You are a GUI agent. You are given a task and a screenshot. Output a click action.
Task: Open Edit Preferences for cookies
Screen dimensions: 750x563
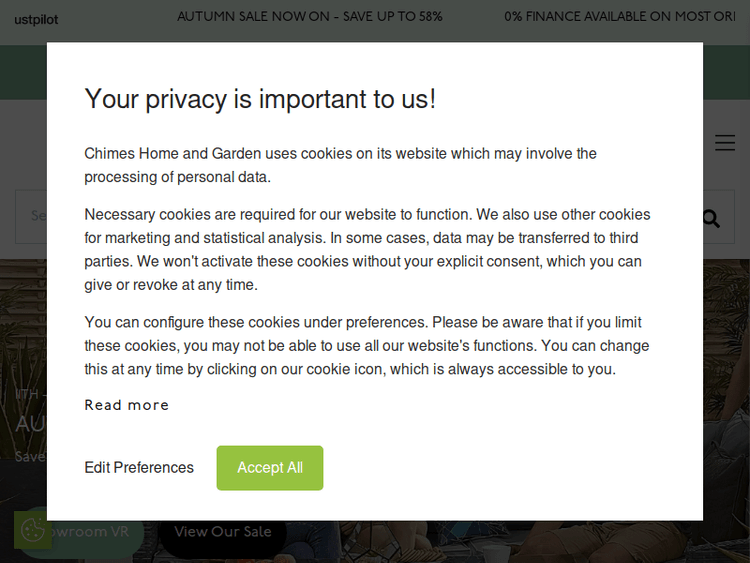(x=139, y=468)
